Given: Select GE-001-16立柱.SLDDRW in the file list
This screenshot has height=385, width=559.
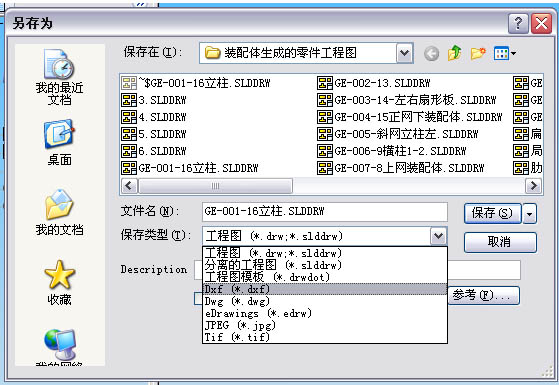Looking at the screenshot, I should [x=190, y=168].
